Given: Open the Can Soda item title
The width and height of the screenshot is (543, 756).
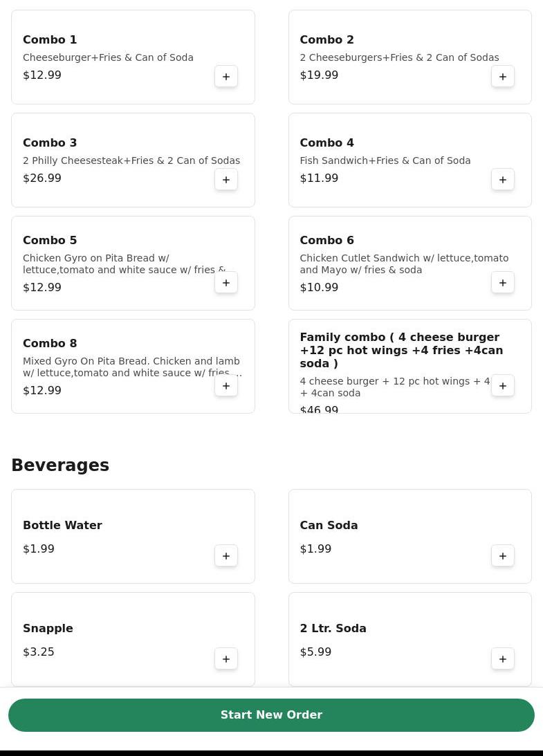Looking at the screenshot, I should pyautogui.click(x=329, y=526).
